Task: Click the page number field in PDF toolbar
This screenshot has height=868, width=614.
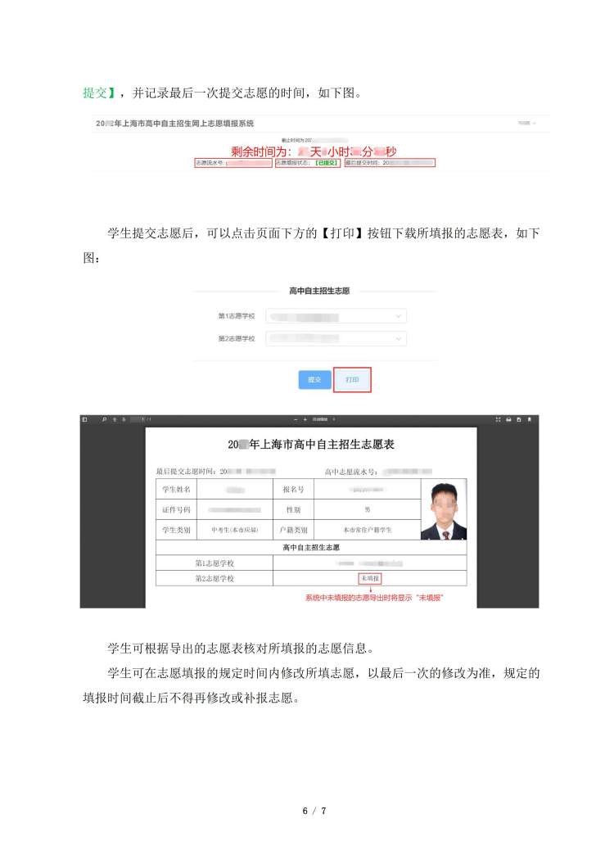Action: [x=138, y=419]
